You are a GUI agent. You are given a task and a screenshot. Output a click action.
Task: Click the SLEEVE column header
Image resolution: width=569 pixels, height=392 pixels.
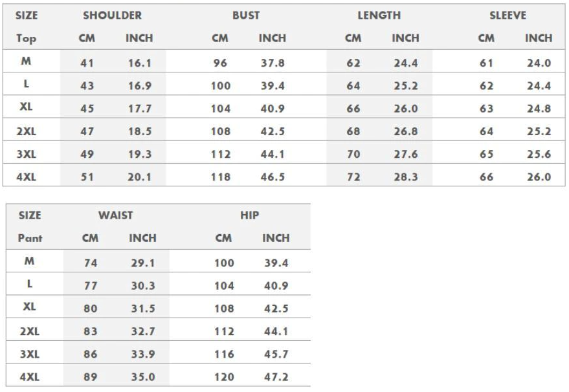click(x=508, y=16)
